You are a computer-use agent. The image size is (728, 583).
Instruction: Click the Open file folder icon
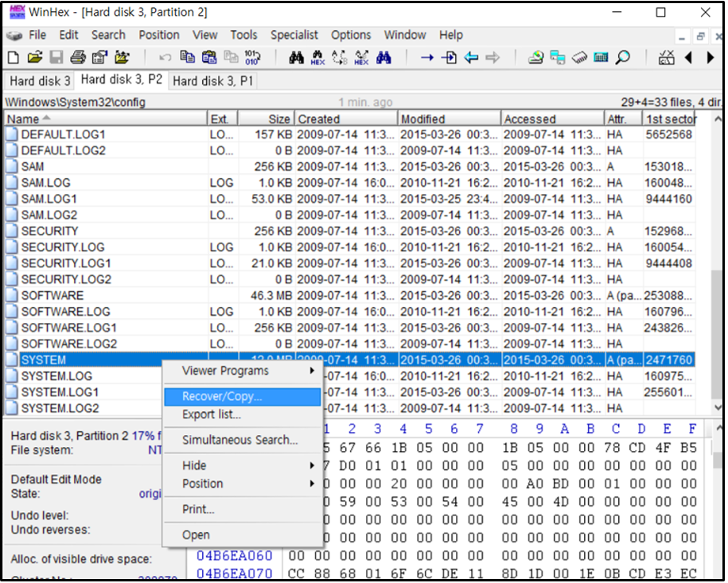coord(35,57)
